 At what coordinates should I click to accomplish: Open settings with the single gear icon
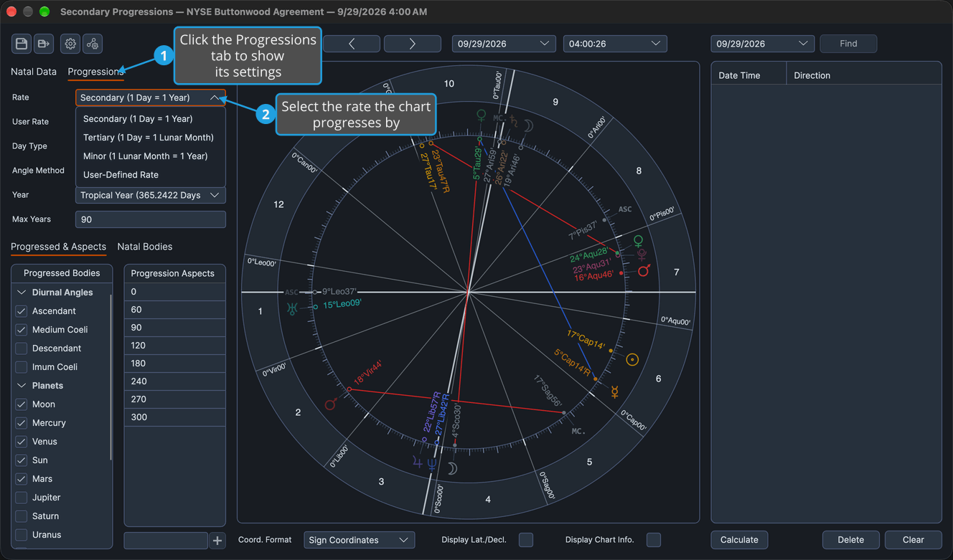tap(70, 44)
